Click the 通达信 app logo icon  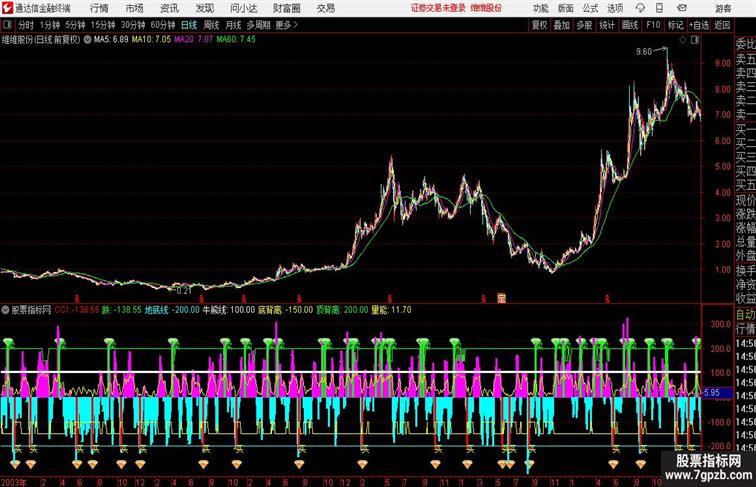[x=7, y=8]
